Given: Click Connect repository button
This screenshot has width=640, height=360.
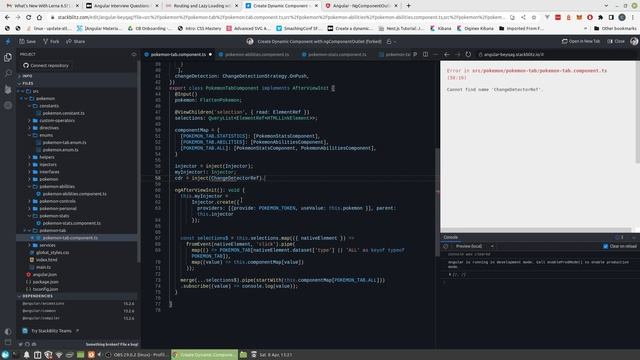Looking at the screenshot, I should coord(46,65).
